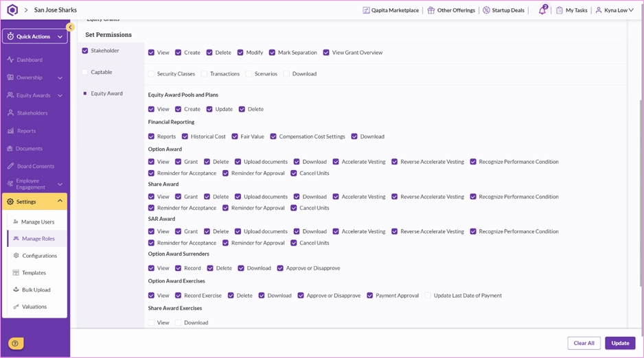The height and width of the screenshot is (358, 644).
Task: Click the Dashboard pulse icon
Action: point(10,60)
